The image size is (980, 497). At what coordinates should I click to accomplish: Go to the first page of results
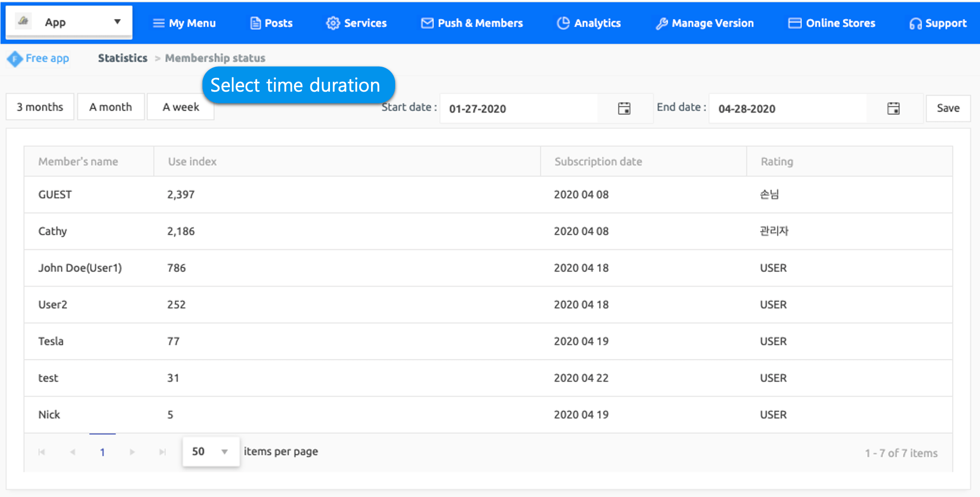42,452
